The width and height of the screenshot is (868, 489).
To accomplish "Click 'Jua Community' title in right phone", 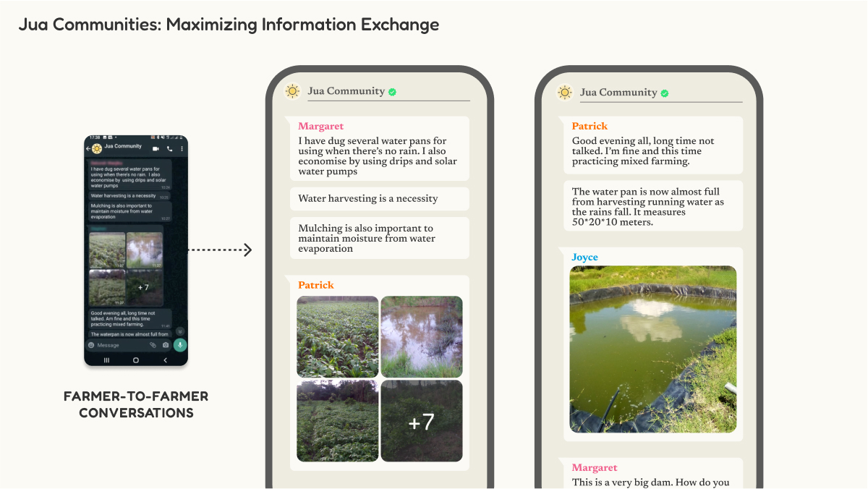I will point(618,93).
